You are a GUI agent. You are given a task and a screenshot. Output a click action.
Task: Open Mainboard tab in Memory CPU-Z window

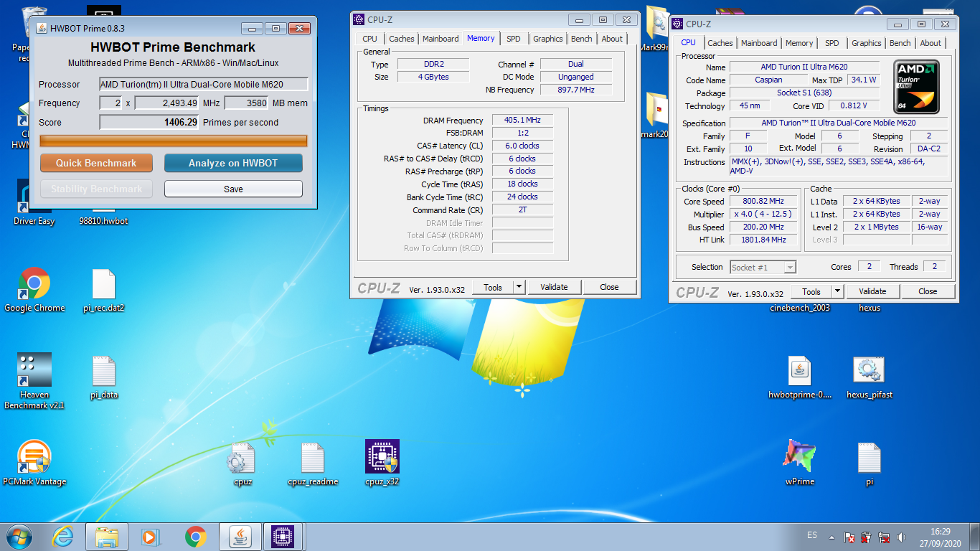click(440, 39)
